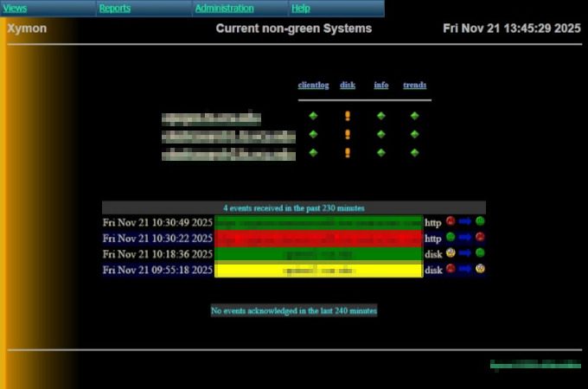588x389 pixels.
Task: Open green clientlog status of third host
Action: point(314,152)
